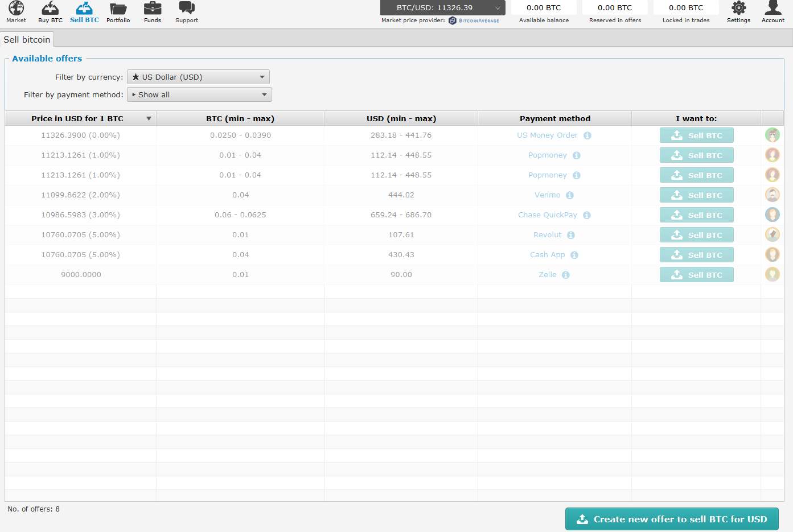Click the BitcoinAverage price provider logo

[x=474, y=20]
